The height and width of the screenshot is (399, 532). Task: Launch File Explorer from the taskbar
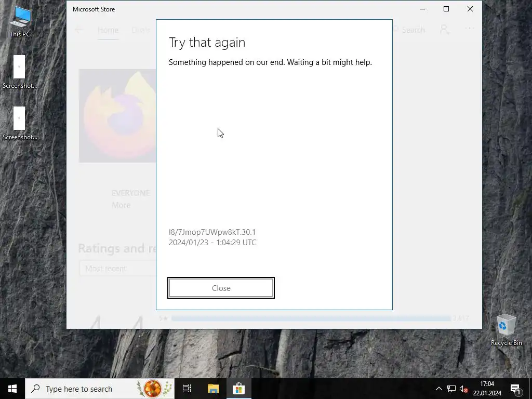pos(213,389)
